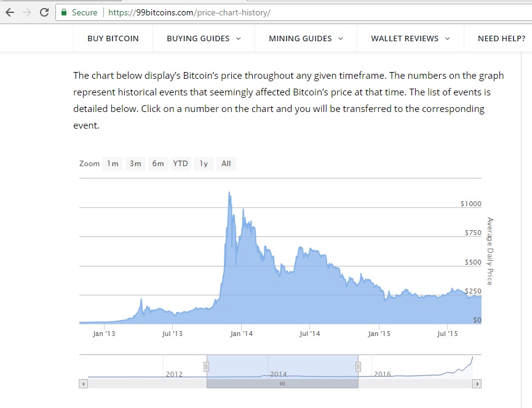
Task: Click the $1000 price axis label
Action: (471, 204)
